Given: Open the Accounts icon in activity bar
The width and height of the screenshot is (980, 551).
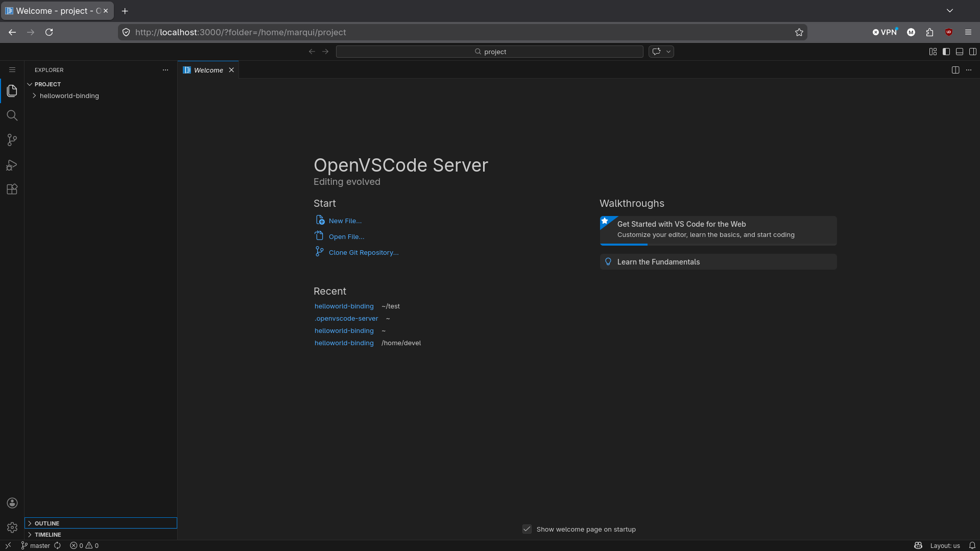Looking at the screenshot, I should coord(12,503).
